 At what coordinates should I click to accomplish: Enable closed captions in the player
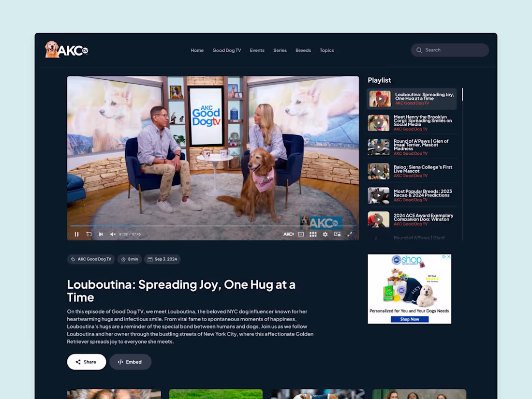(x=300, y=234)
